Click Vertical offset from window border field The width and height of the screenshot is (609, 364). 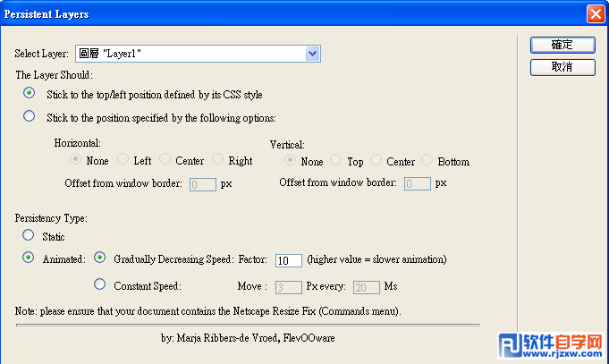pos(417,183)
